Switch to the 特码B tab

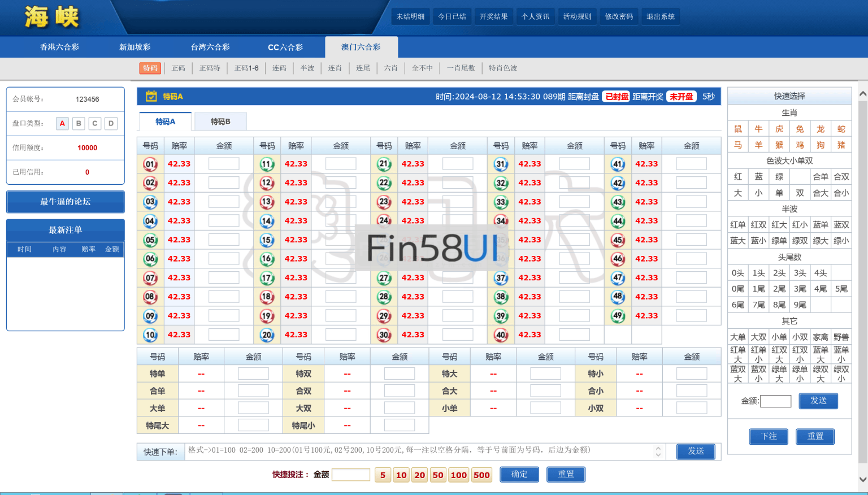(220, 121)
